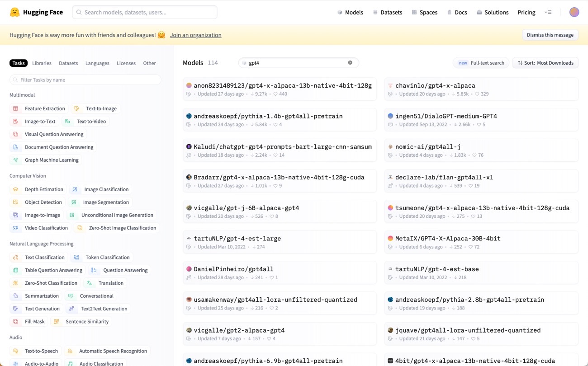Open Solutions in the top navigation
This screenshot has width=588, height=366.
click(x=492, y=12)
